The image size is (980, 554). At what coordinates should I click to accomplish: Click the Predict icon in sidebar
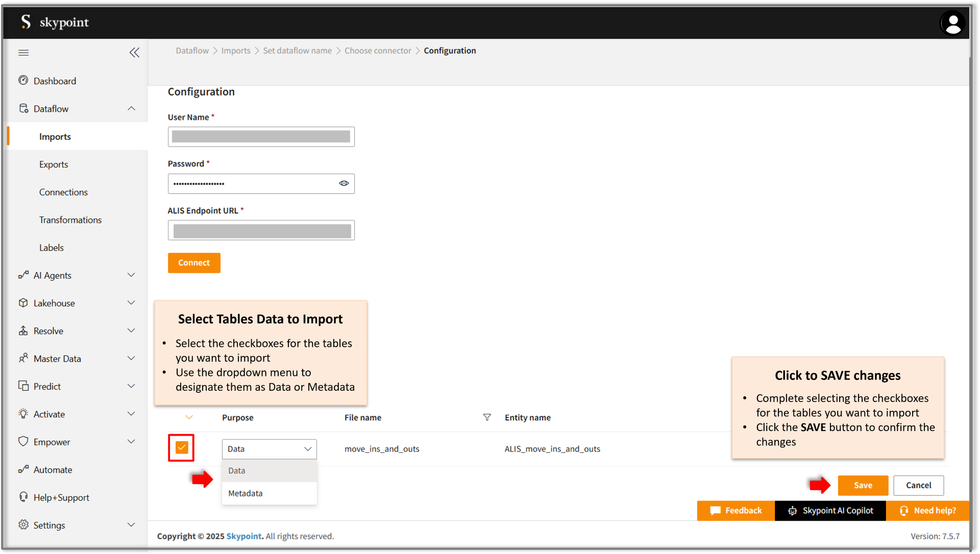tap(23, 386)
